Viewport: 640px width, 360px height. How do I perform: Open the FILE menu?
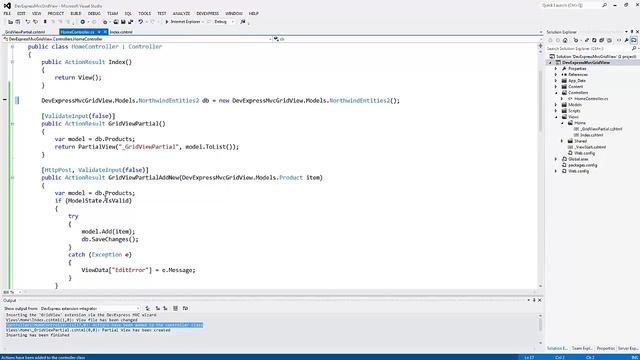7,13
